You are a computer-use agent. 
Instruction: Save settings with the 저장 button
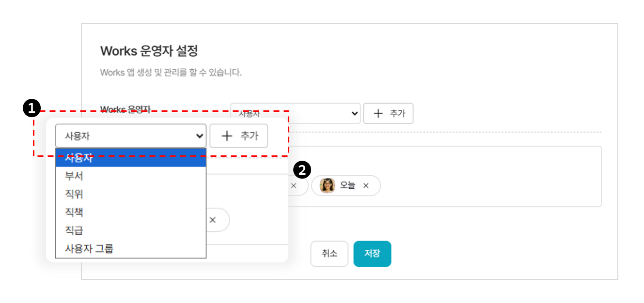coord(372,254)
